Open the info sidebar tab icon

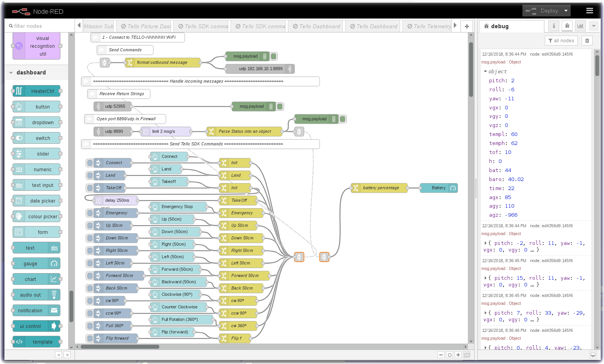coord(554,26)
